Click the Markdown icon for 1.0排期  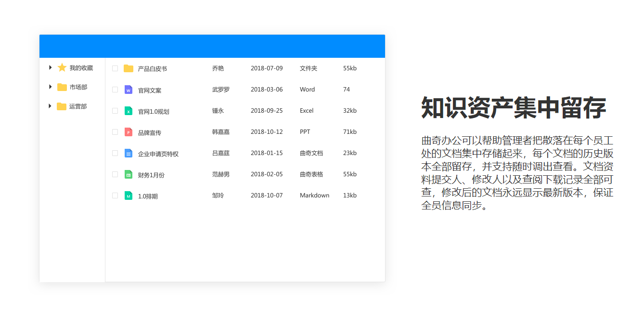[129, 196]
